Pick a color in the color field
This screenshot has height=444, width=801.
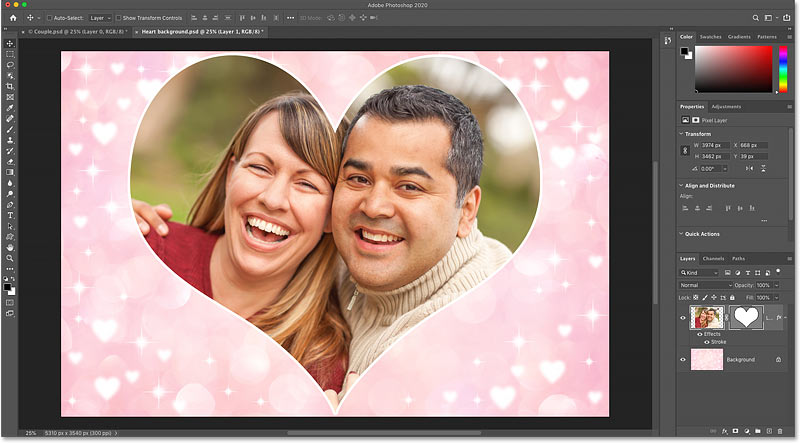[734, 69]
